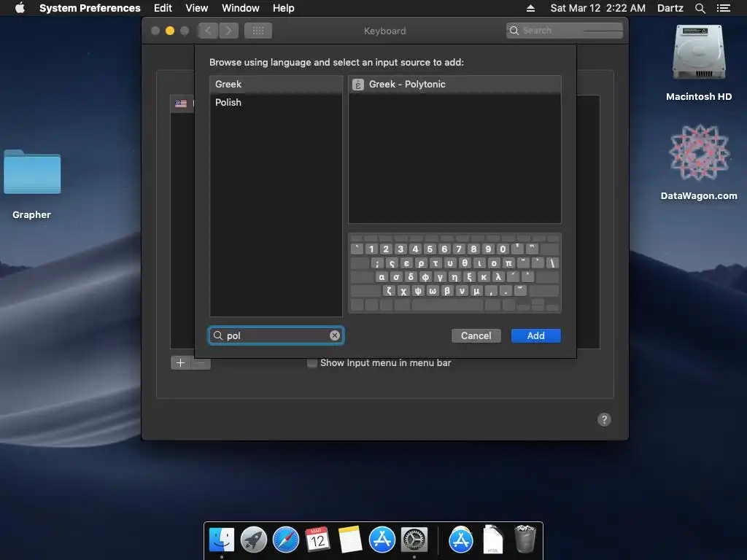This screenshot has height=560, width=747.
Task: Click the eject icon in menu bar
Action: 531,8
